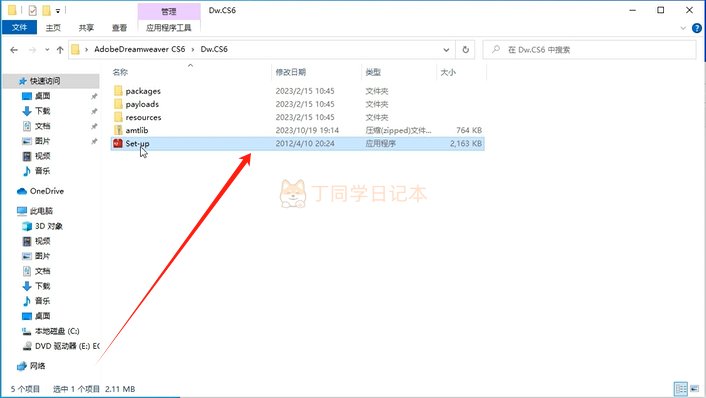Open 图片 under 此电脑
Screen dimensions: 706x398
(x=42, y=256)
